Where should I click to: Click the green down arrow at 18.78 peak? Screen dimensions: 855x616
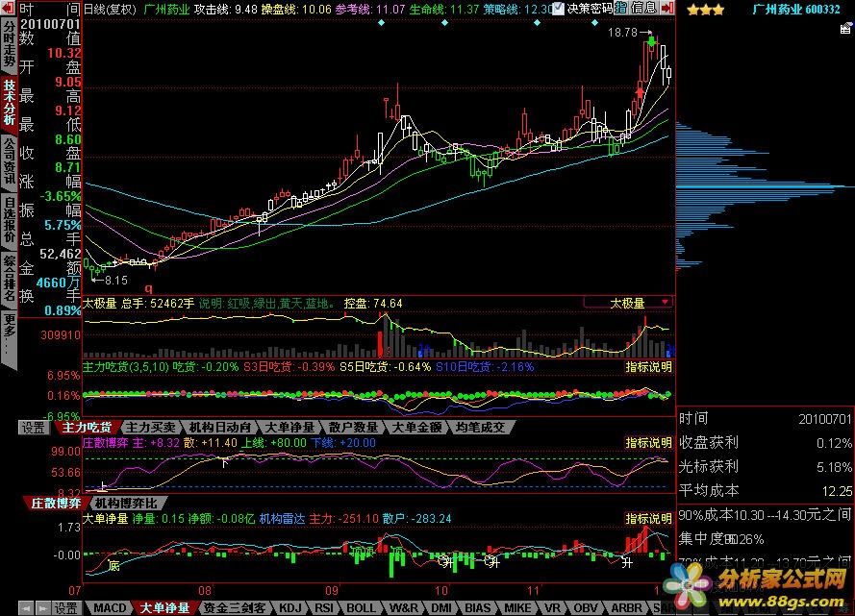tap(652, 41)
